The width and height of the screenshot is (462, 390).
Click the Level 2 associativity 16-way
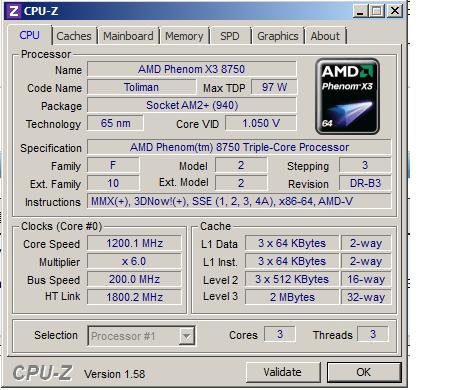pos(366,279)
